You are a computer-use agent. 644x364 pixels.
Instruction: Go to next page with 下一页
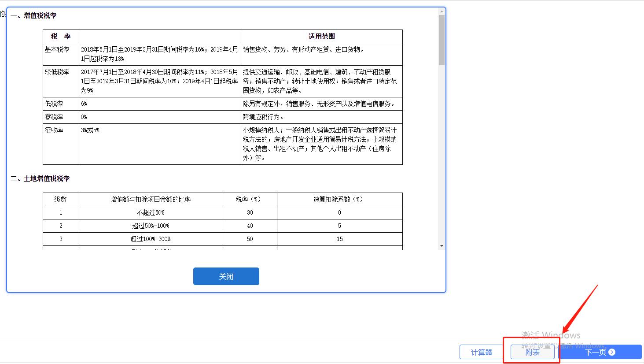click(x=600, y=352)
